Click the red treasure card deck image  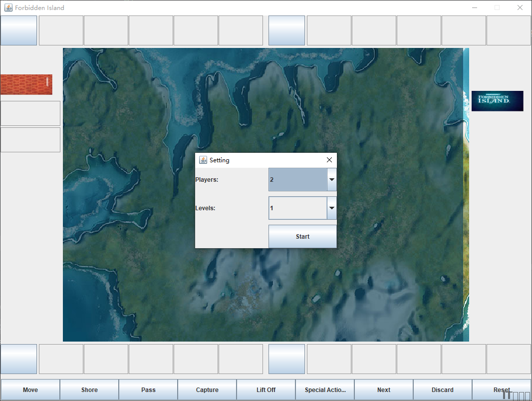tap(26, 84)
